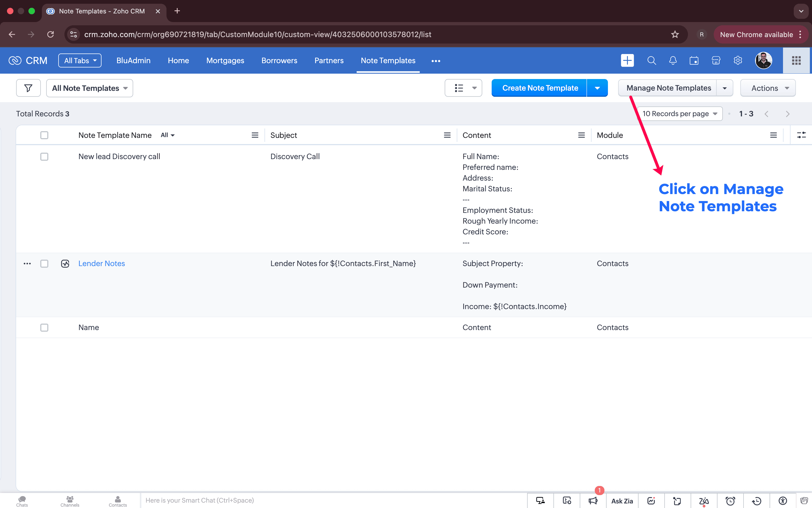
Task: Click the Smart Chat input field
Action: [x=333, y=500]
